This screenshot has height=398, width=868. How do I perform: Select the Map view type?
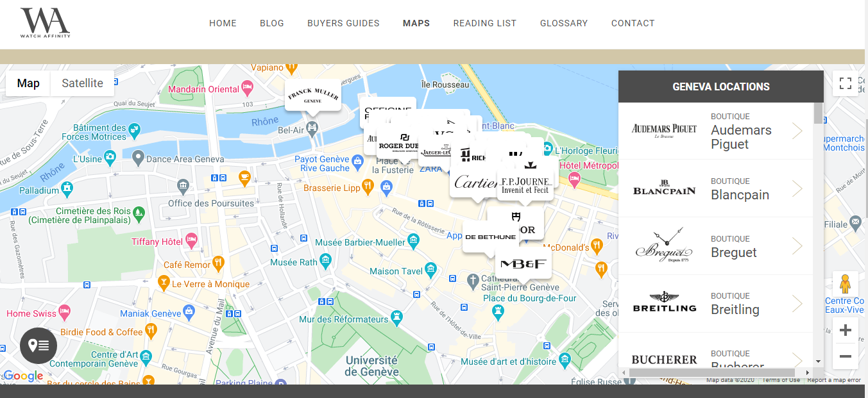coord(28,83)
